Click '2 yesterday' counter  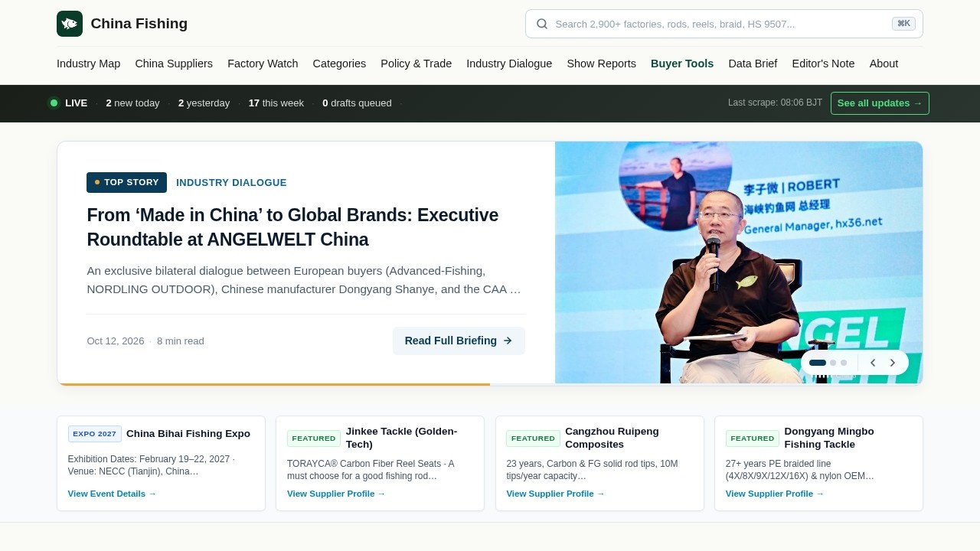[204, 103]
